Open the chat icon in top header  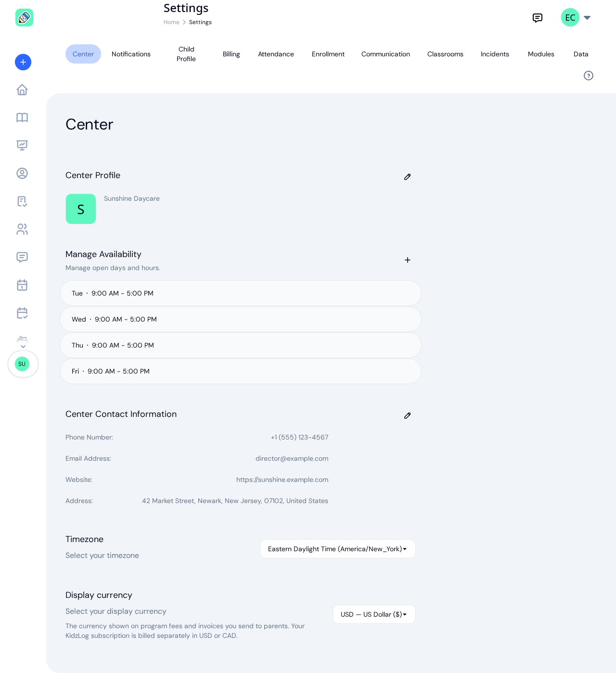(x=538, y=18)
